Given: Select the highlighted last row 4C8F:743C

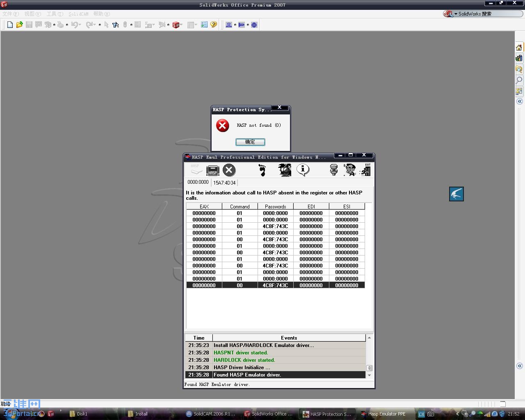Looking at the screenshot, I should point(276,285).
